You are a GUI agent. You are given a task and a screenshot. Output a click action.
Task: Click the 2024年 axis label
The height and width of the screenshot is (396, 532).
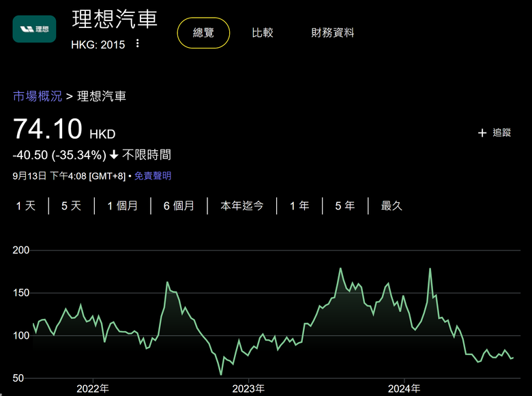[404, 388]
